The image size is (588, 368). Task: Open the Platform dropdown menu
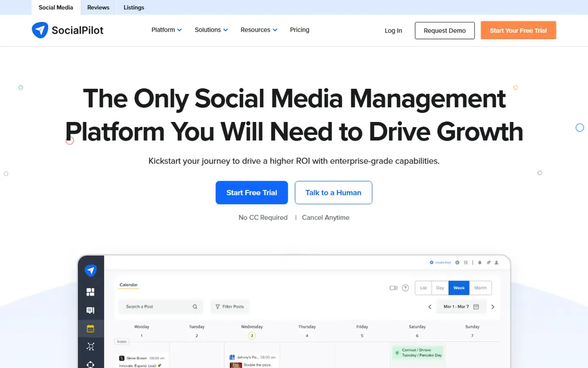tap(166, 29)
